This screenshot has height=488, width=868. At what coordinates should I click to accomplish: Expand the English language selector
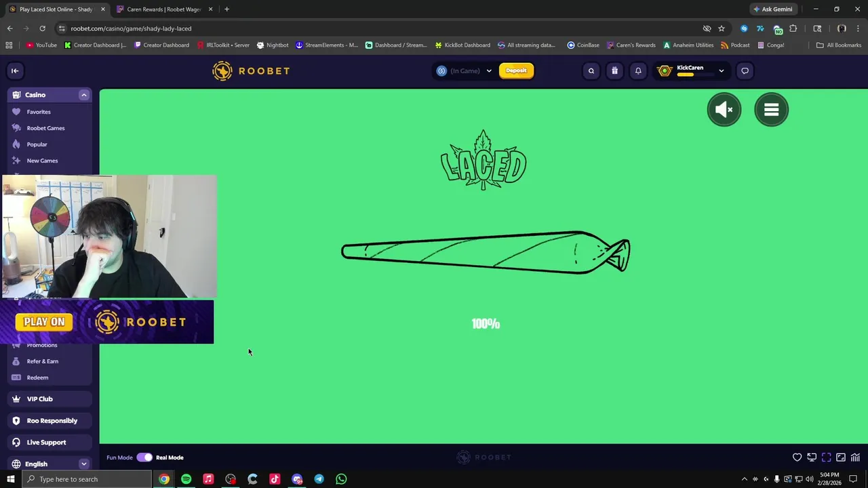[x=84, y=464]
